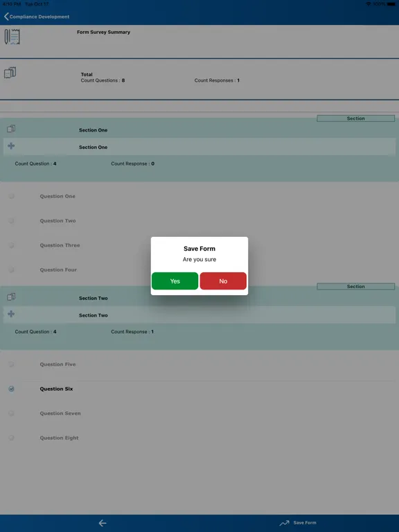Viewport: 399px width, 532px height.
Task: Tap the 'Are you sure' dialog message
Action: pos(199,259)
